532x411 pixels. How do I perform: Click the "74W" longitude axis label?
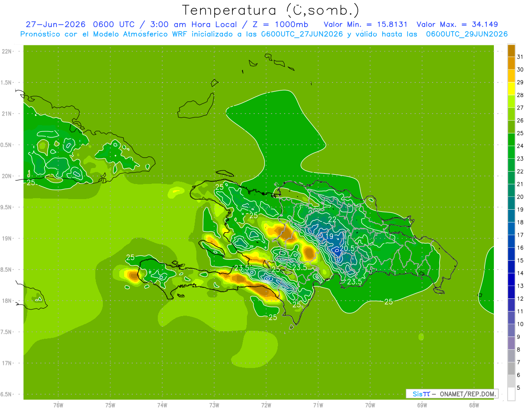pos(162,405)
